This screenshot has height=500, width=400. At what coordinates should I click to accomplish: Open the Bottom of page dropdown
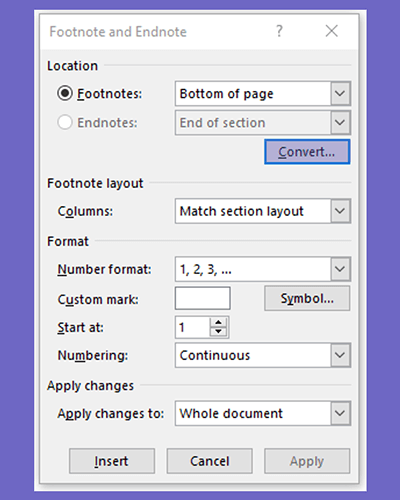pos(263,94)
